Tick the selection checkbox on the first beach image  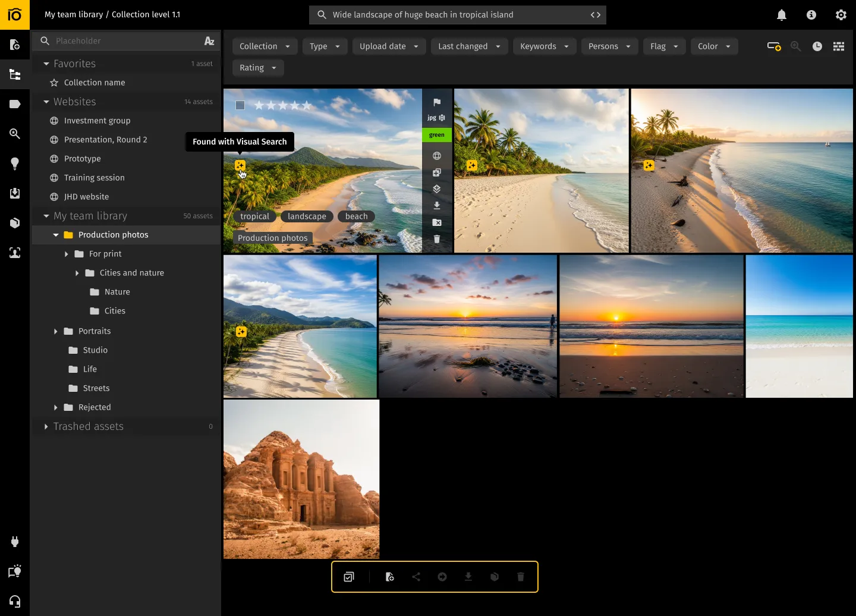click(240, 105)
